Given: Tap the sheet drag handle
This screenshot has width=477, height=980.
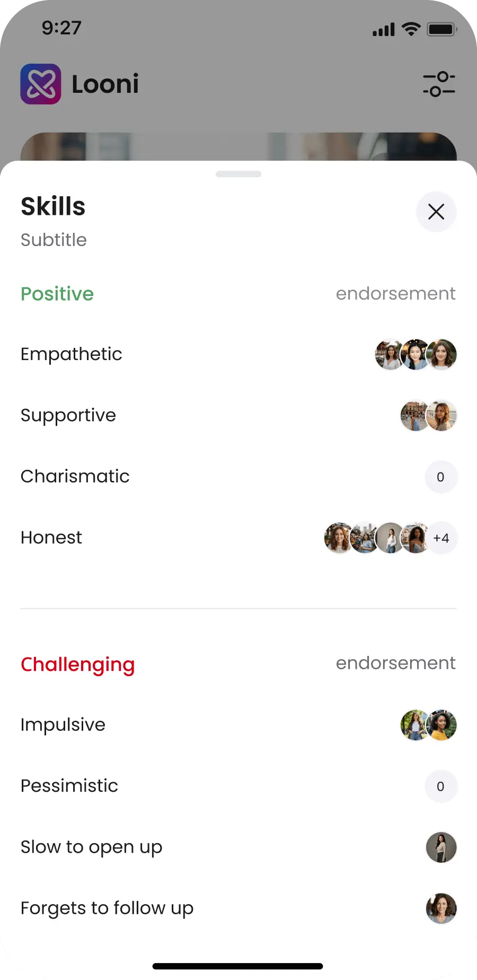Looking at the screenshot, I should pos(238,174).
